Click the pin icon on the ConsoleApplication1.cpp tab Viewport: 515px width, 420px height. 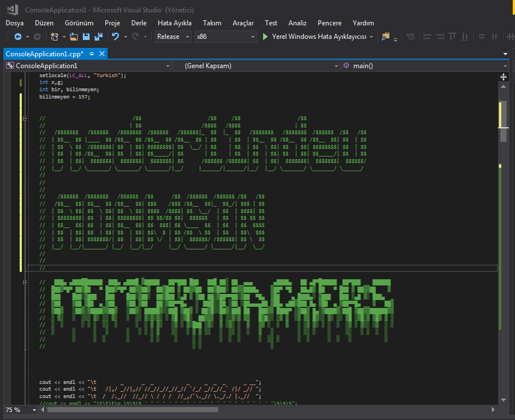click(92, 54)
